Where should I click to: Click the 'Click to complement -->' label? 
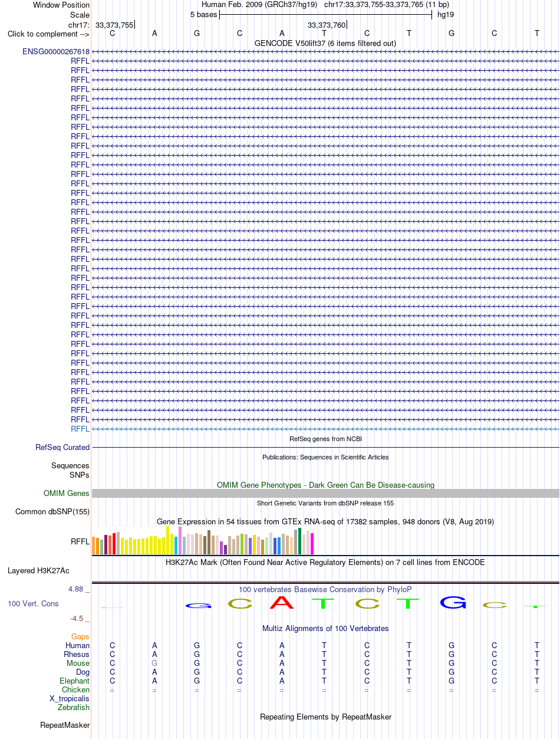pos(48,34)
